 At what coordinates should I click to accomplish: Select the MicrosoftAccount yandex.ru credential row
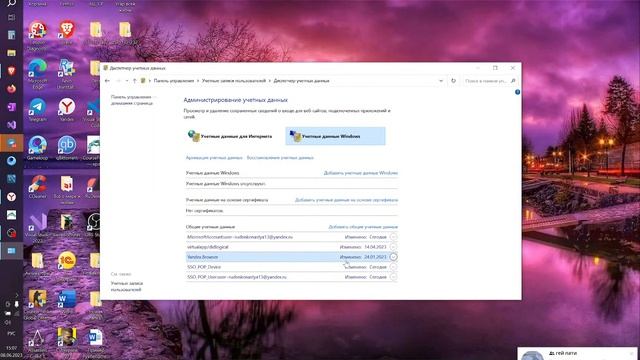(291, 237)
